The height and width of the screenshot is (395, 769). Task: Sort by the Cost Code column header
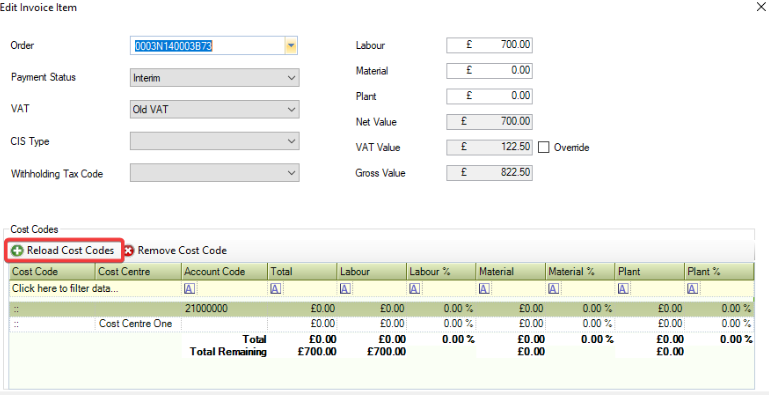point(52,271)
